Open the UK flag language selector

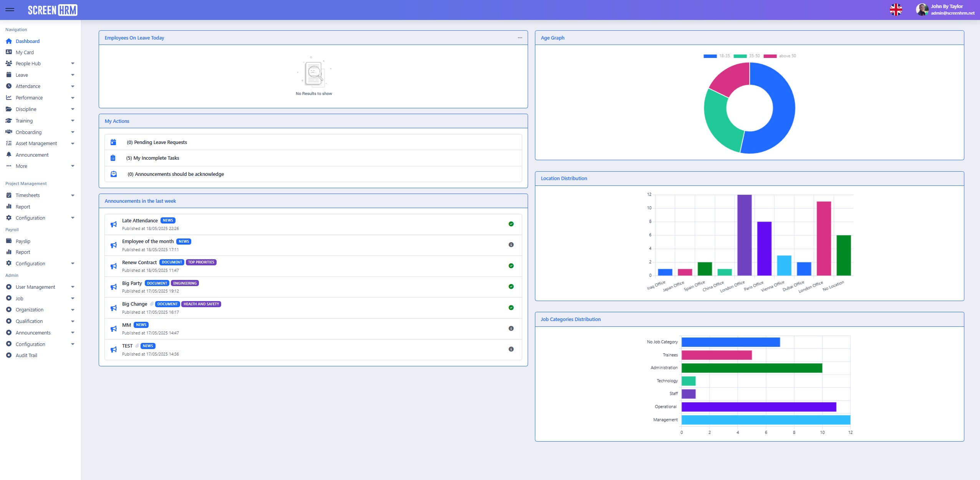pos(896,10)
